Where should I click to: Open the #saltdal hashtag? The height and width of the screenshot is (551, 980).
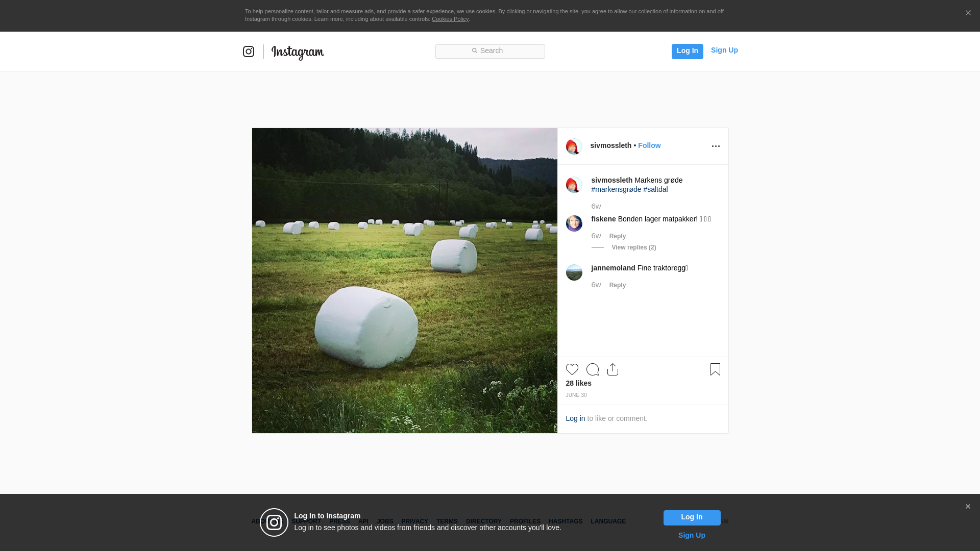coord(655,189)
